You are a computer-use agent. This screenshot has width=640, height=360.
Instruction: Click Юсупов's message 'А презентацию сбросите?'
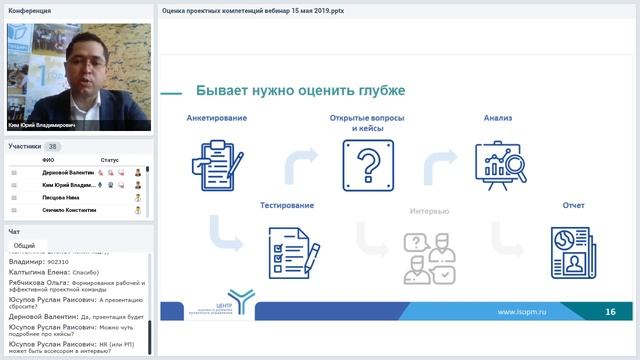[x=76, y=303]
